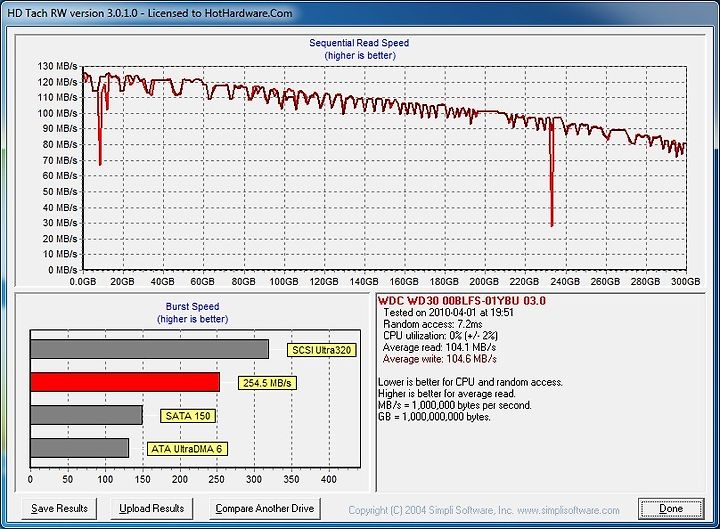Click the 130 MB/s axis label
The image size is (720, 529).
click(57, 66)
